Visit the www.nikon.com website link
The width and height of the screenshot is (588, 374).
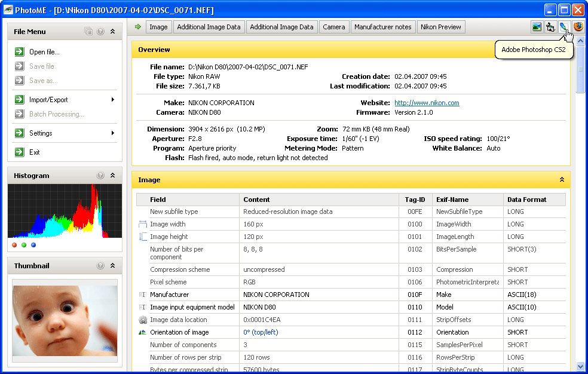coord(427,103)
